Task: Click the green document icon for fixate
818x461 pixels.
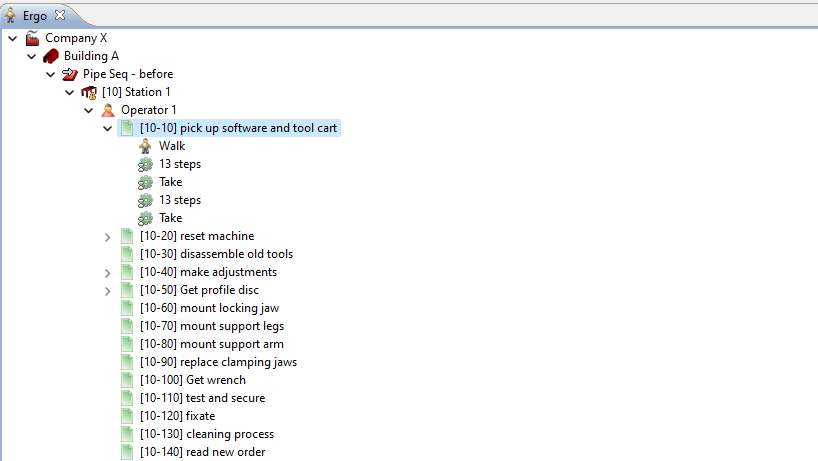Action: tap(127, 416)
